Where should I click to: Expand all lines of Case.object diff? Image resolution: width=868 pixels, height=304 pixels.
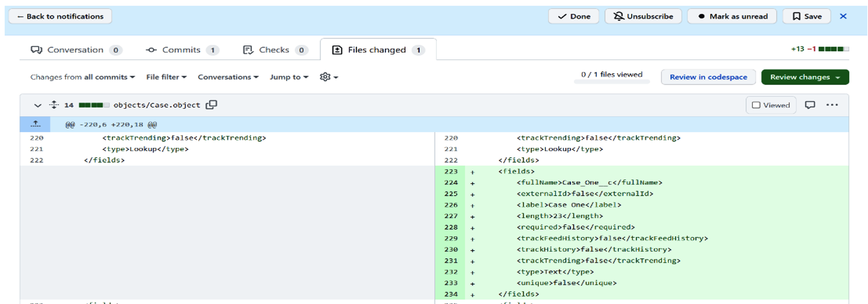point(54,105)
